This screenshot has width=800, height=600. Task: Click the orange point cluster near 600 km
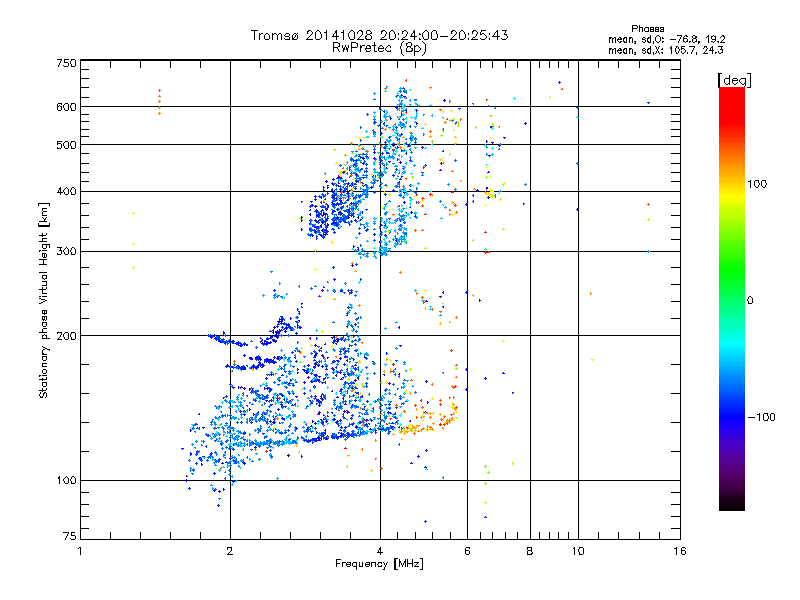pos(159,102)
